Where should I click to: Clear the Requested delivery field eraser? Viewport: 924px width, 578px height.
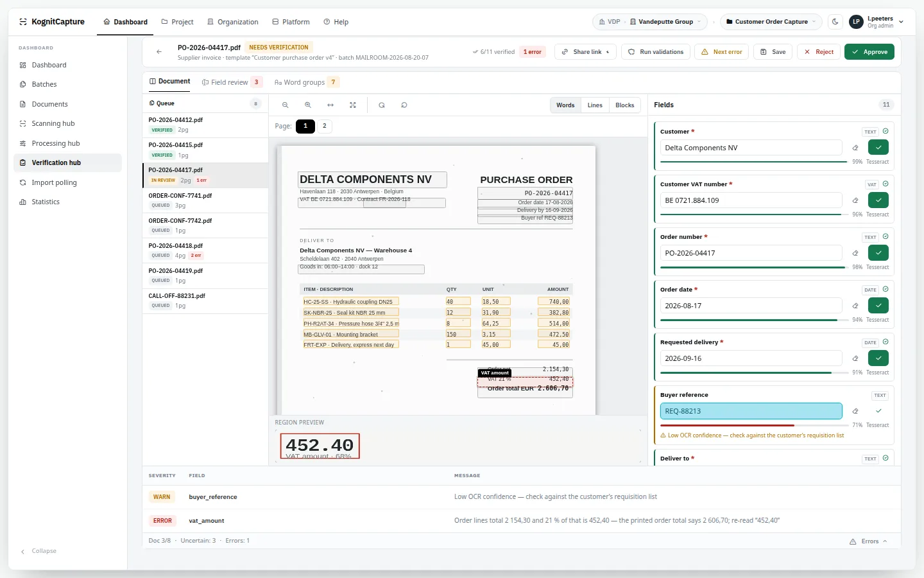(x=855, y=358)
